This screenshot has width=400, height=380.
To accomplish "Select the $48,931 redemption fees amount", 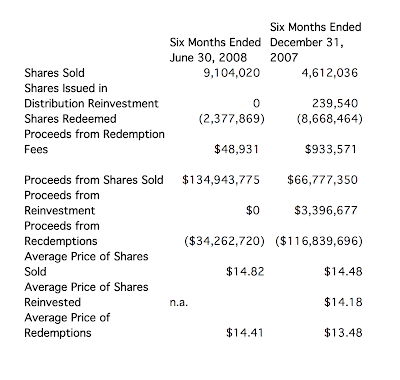I will [x=236, y=149].
